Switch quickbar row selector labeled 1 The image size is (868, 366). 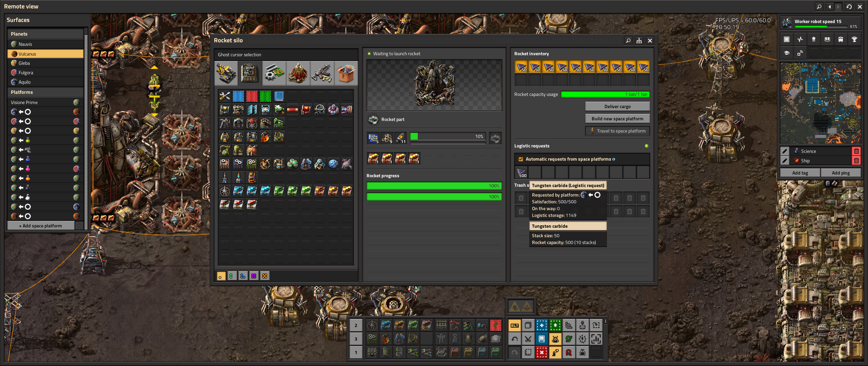point(356,352)
